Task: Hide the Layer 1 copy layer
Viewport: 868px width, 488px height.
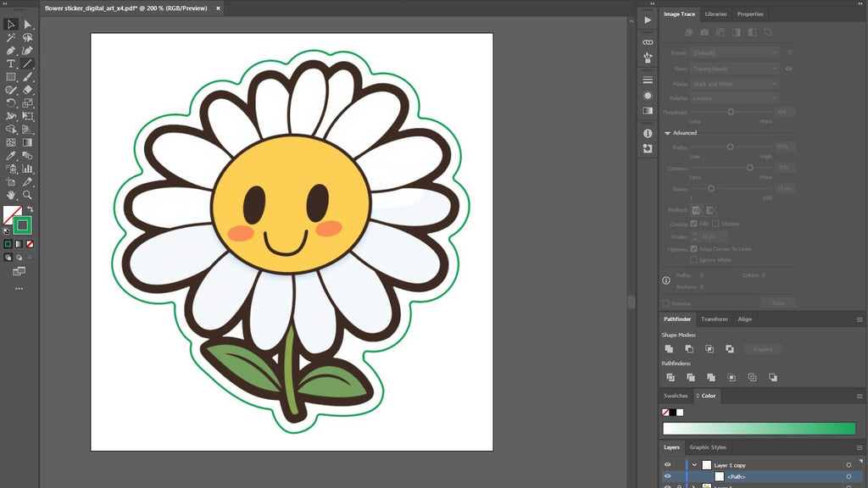Action: pos(667,464)
